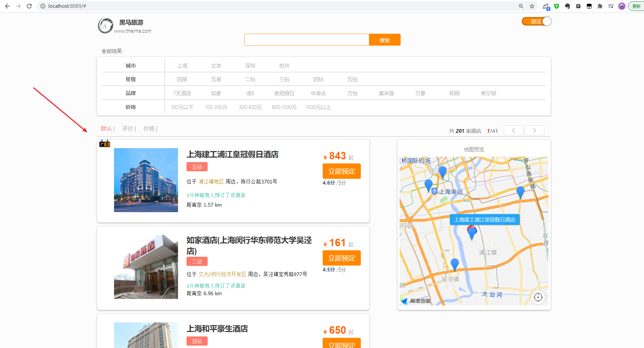Open the browser extensions puzzle icon

[600, 6]
